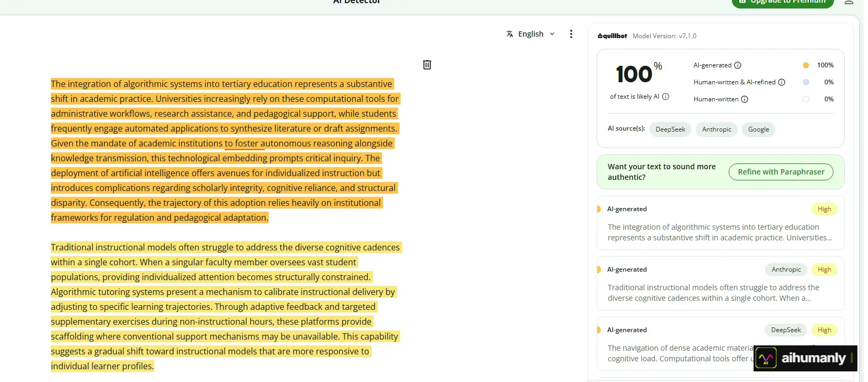Click the orange AI-generated legend dot
Viewport: 868px width, 382px height.
(x=806, y=65)
